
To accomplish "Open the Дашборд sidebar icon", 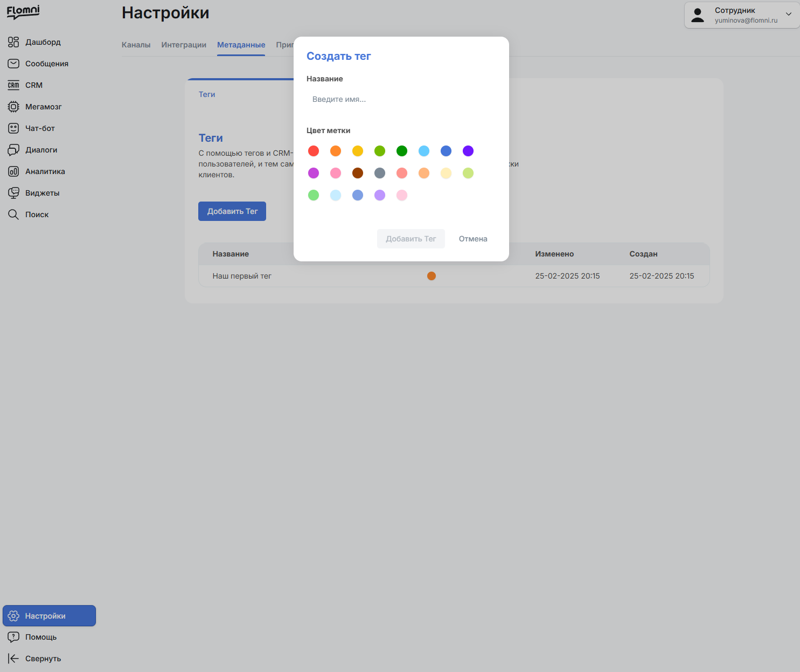I will coord(13,42).
